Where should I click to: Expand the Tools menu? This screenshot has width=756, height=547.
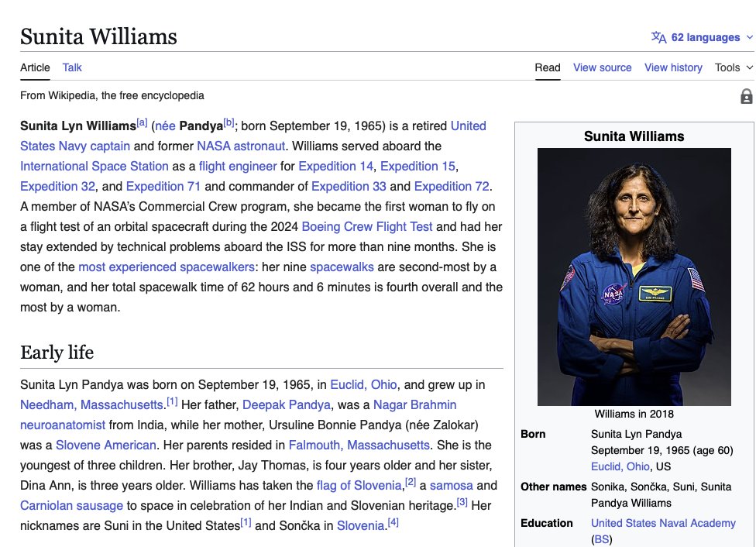point(734,67)
